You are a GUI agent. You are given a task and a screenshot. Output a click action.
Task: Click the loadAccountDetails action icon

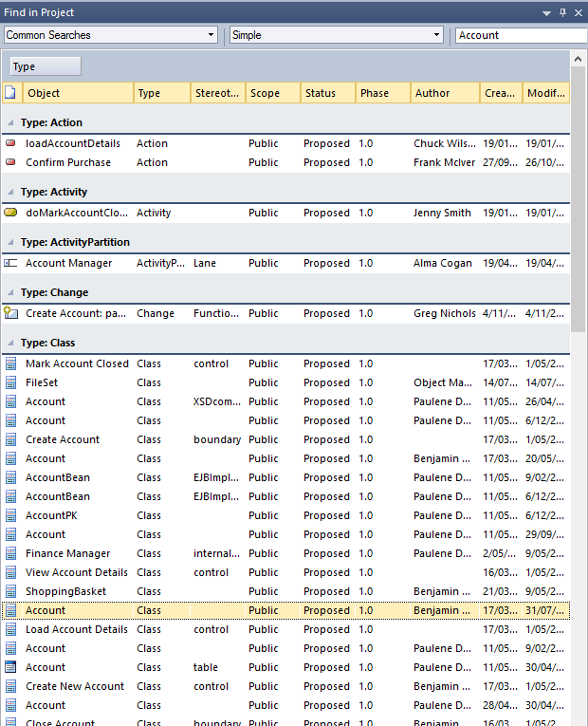coord(10,143)
